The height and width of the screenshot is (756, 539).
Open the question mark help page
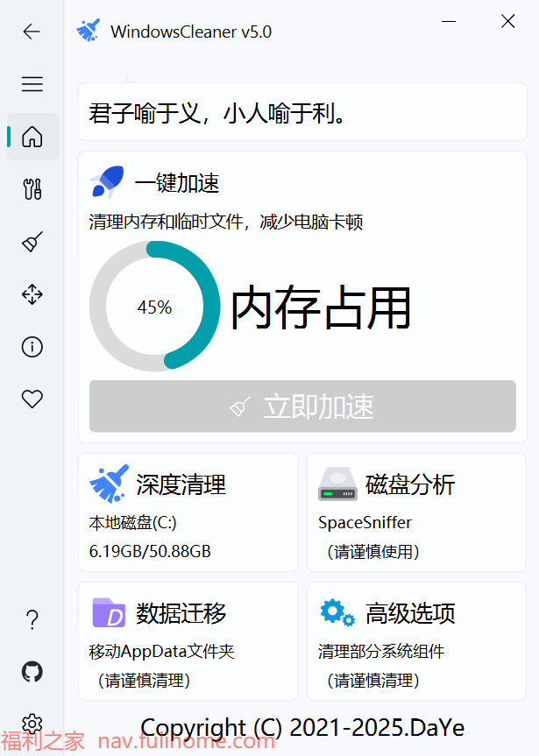tap(32, 619)
